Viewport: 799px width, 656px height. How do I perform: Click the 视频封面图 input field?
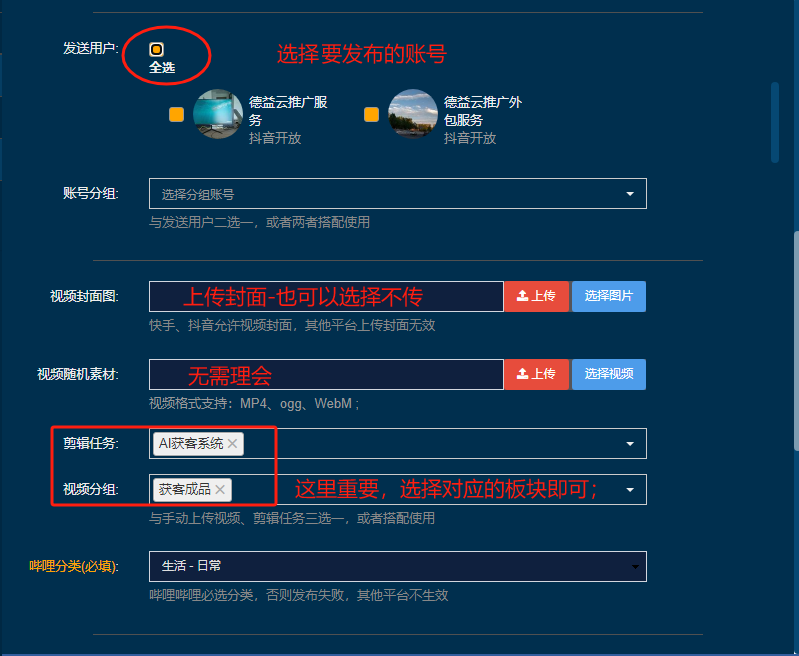coord(326,296)
